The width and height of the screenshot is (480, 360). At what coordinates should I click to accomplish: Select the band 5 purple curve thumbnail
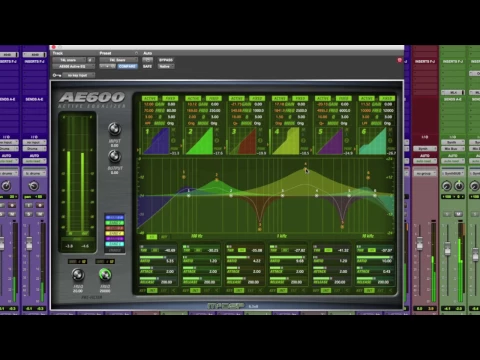tap(329, 141)
